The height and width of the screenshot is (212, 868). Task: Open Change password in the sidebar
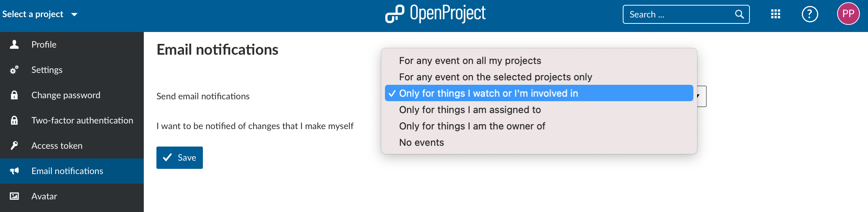click(66, 95)
